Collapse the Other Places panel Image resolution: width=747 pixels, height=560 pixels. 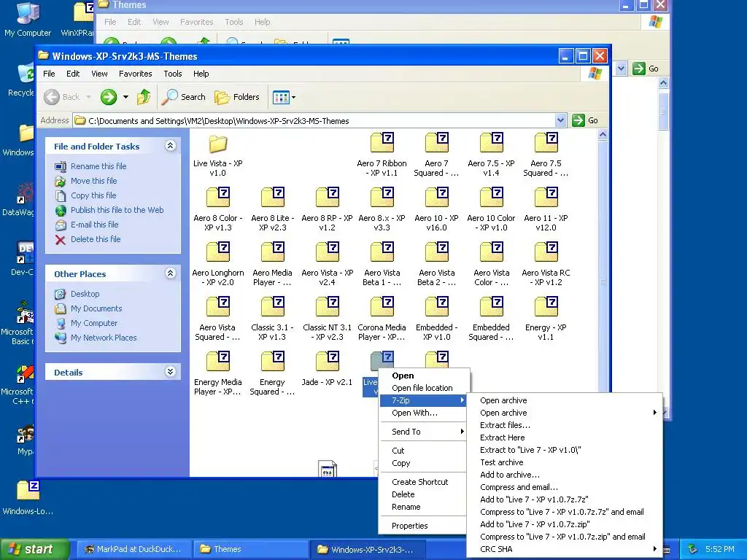point(170,273)
